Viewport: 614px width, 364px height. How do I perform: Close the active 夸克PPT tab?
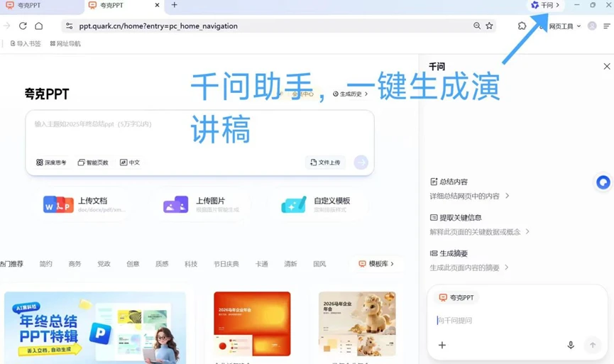pos(157,5)
